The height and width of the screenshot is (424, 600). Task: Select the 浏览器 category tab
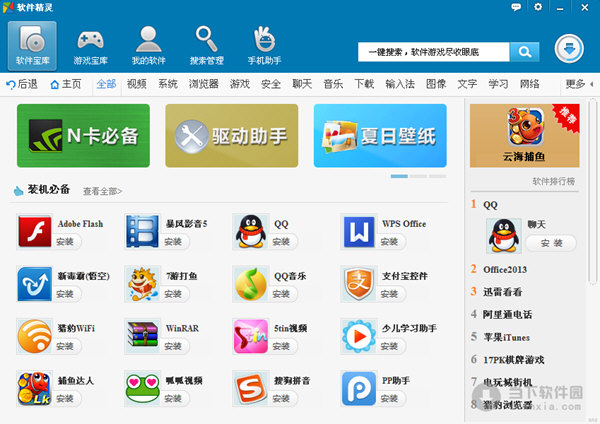(204, 84)
